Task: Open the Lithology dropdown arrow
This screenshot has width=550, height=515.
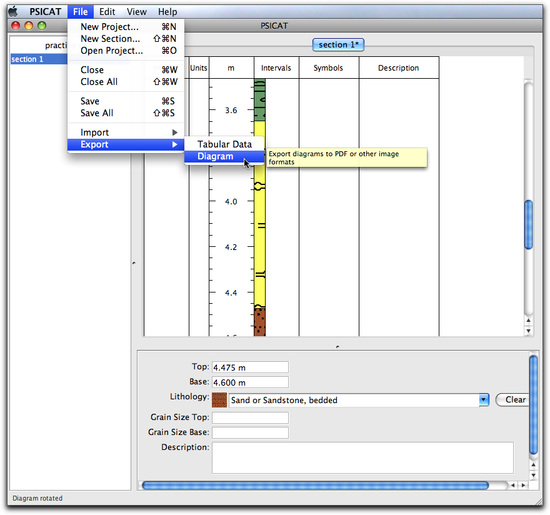Action: (484, 400)
